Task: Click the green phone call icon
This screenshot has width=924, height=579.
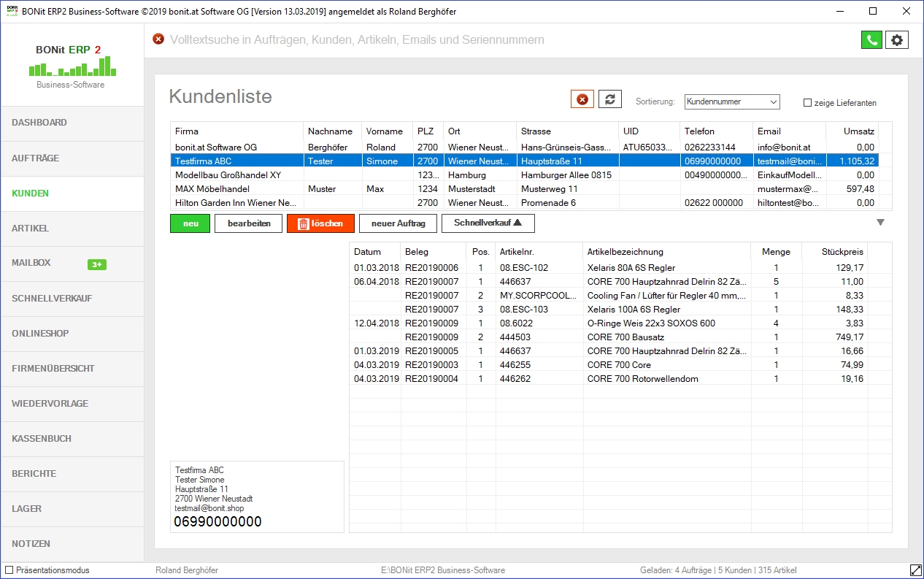Action: coord(871,40)
